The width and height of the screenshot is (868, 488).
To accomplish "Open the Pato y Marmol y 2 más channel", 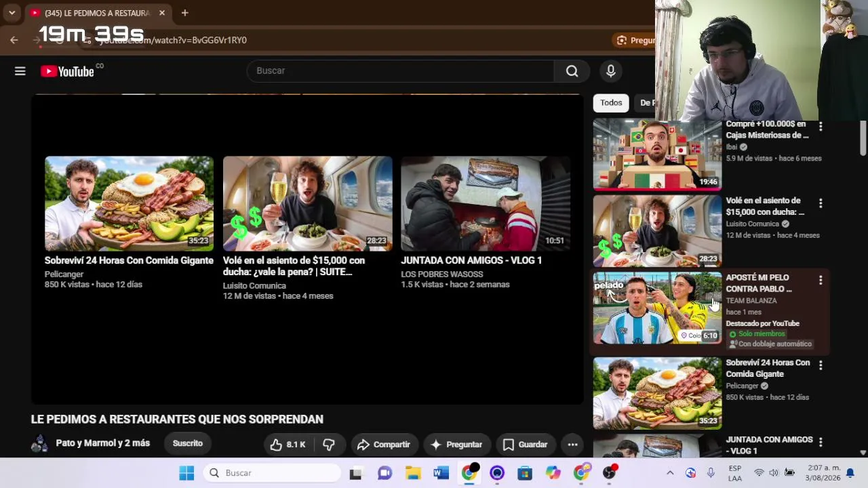I will tap(102, 443).
